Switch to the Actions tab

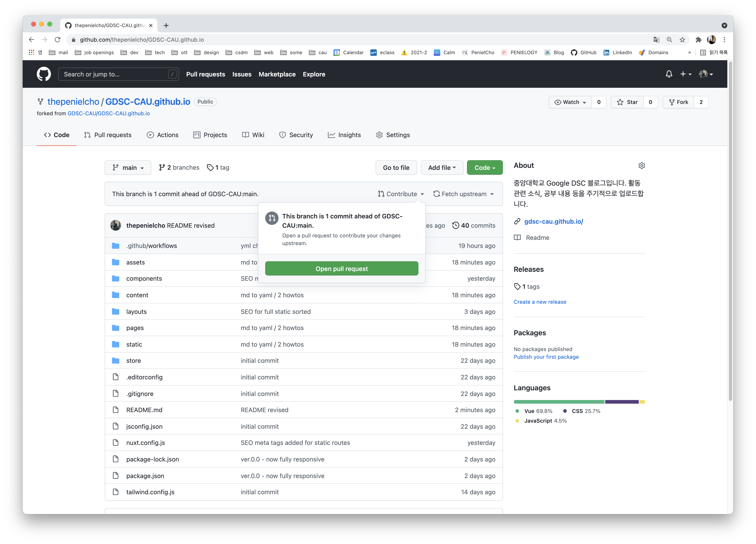coord(163,135)
